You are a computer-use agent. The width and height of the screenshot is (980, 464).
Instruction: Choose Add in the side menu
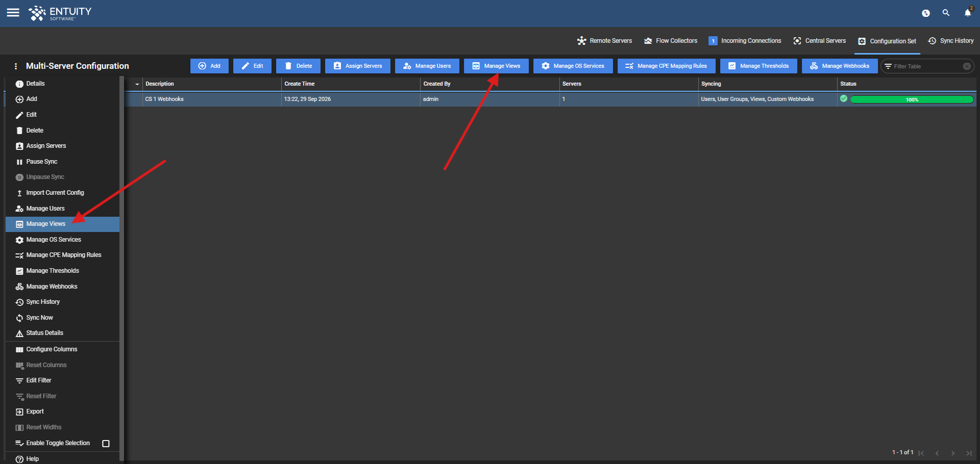pos(62,99)
